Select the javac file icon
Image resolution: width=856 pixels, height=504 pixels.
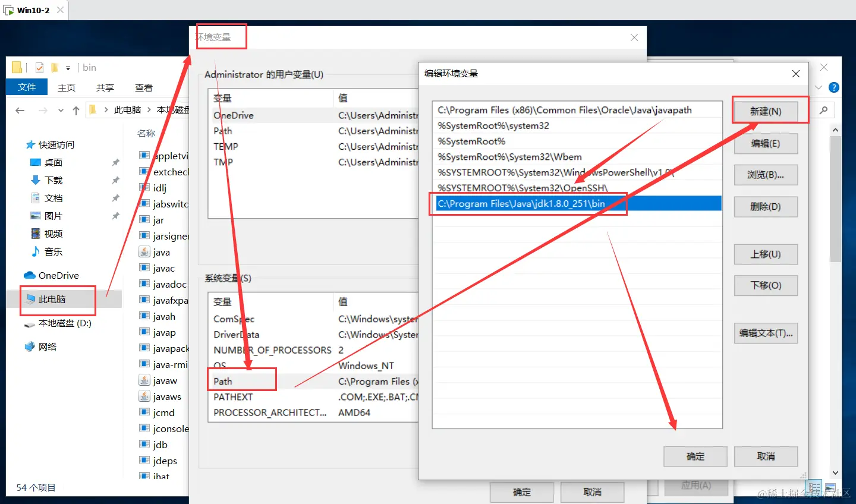144,268
